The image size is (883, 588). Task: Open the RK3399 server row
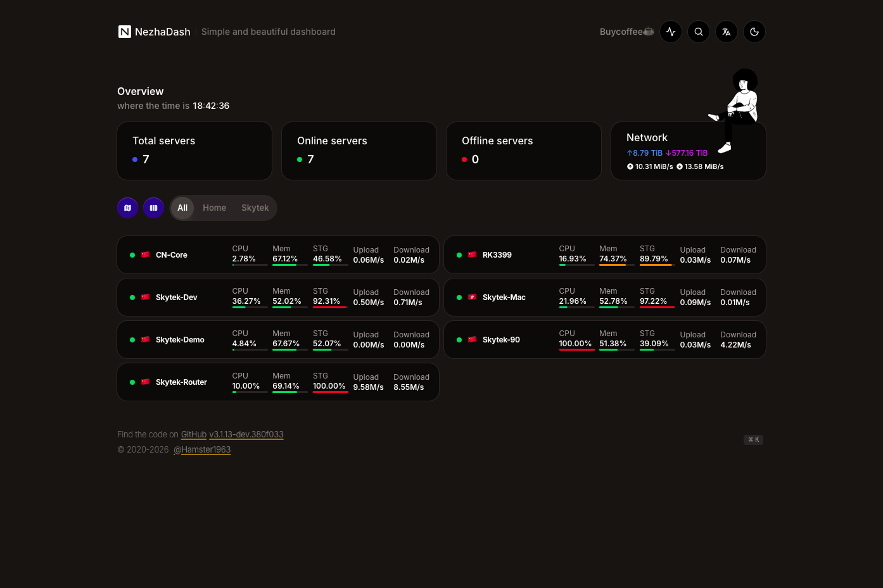click(x=605, y=255)
